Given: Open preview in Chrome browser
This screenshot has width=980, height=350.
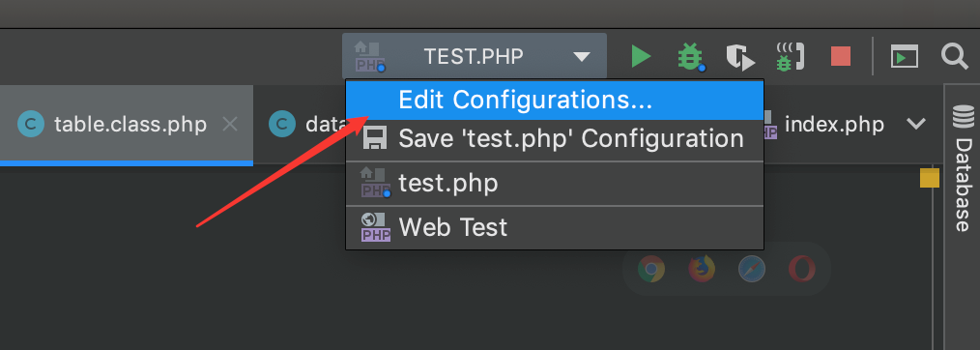Looking at the screenshot, I should 651,270.
